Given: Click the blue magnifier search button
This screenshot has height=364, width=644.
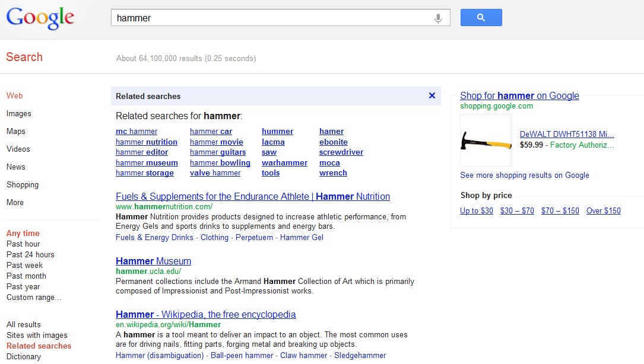Looking at the screenshot, I should point(481,18).
